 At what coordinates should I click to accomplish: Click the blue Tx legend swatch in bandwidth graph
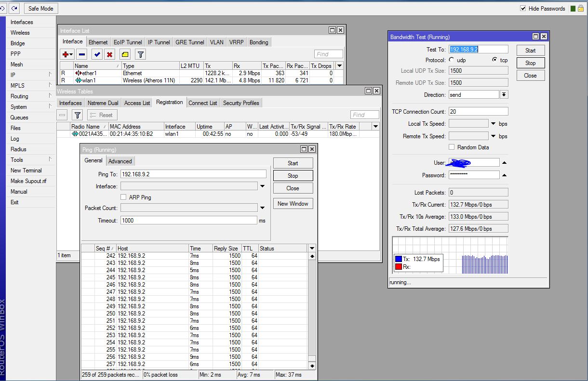tap(399, 259)
